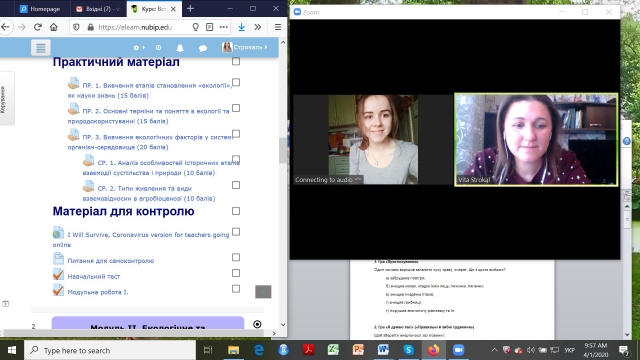Screen dimensions: 640x360
Task: Open the messages speech bubble icon
Action: 202,48
